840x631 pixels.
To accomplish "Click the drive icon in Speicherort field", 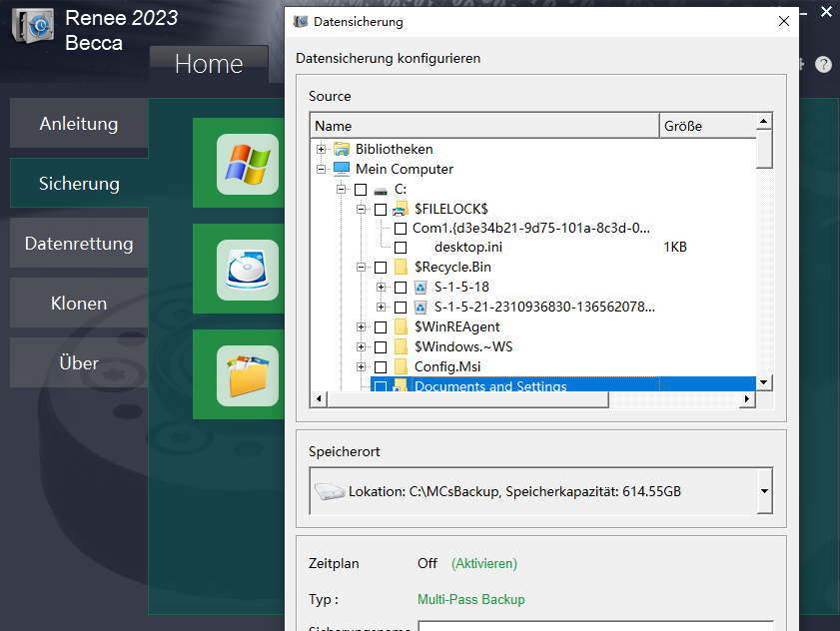I will [x=329, y=491].
